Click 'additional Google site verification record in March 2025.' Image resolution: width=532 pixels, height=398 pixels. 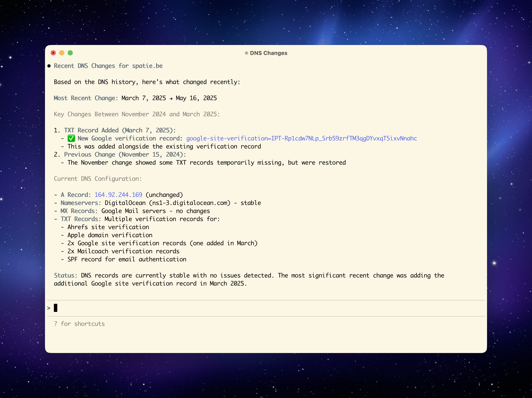click(150, 283)
